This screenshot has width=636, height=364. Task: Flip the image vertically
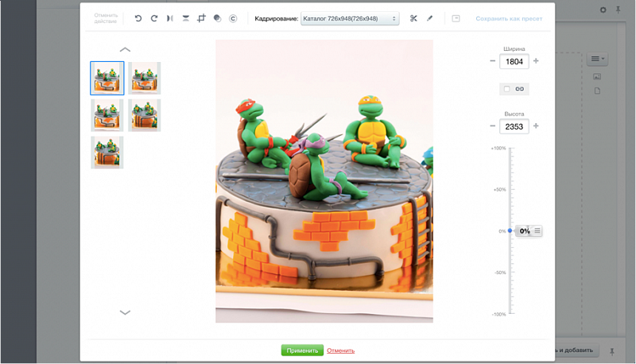pos(186,18)
